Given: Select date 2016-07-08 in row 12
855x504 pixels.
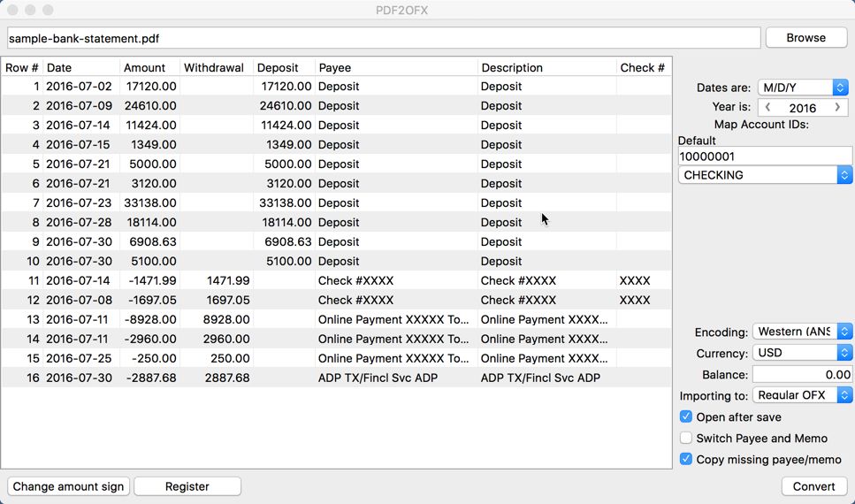Looking at the screenshot, I should tap(79, 300).
